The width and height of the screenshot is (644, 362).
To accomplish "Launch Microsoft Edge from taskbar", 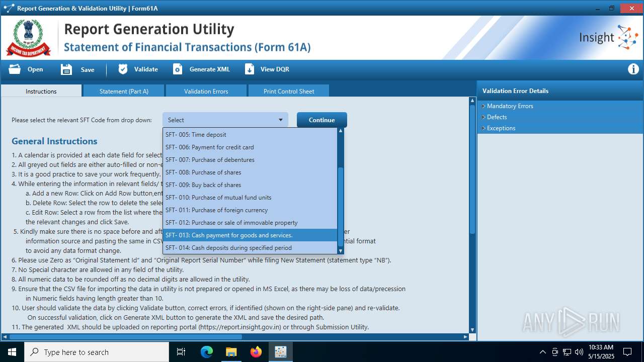I will click(x=207, y=352).
